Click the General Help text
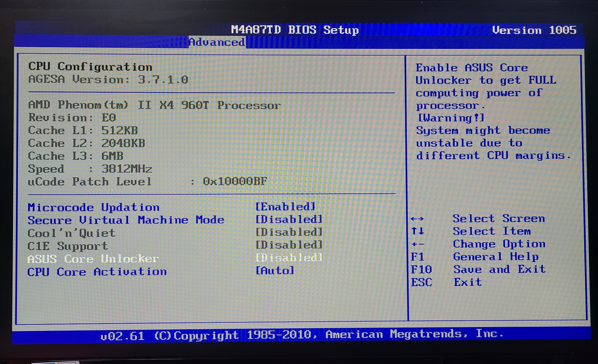This screenshot has width=598, height=364. click(495, 257)
